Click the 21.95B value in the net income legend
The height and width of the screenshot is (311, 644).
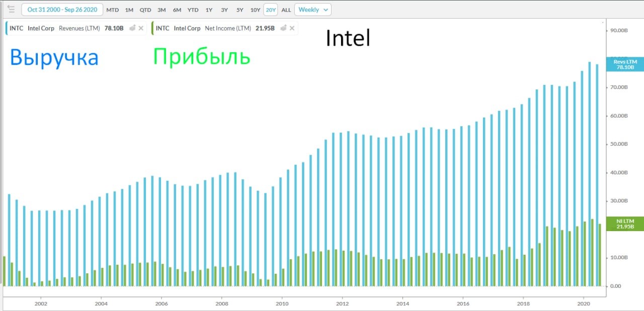[x=265, y=28]
